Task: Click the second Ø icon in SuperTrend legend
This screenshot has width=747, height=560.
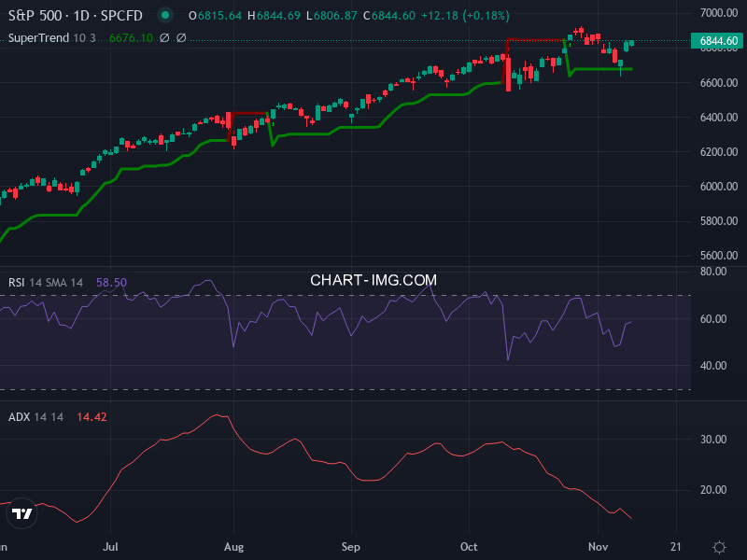Action: 181,38
